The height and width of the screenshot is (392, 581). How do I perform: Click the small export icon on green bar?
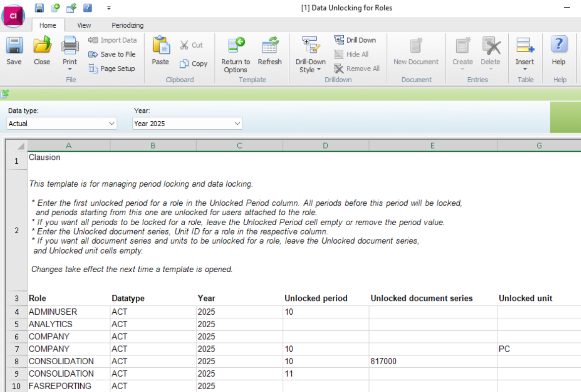point(5,94)
